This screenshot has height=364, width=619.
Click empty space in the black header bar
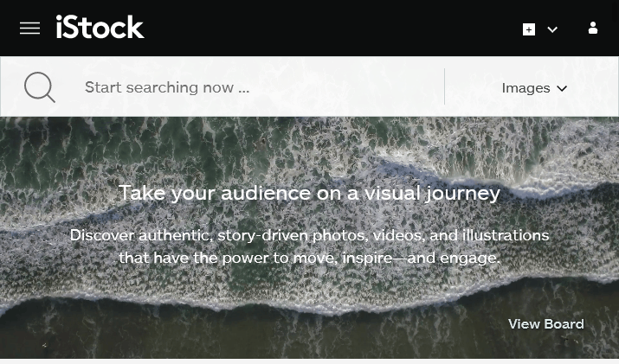(x=332, y=28)
